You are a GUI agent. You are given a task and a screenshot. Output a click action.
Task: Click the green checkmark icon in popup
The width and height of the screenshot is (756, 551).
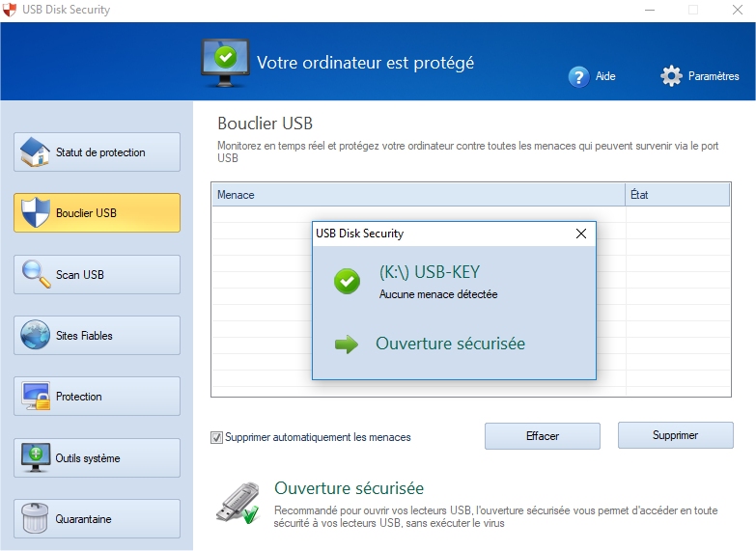(x=347, y=281)
